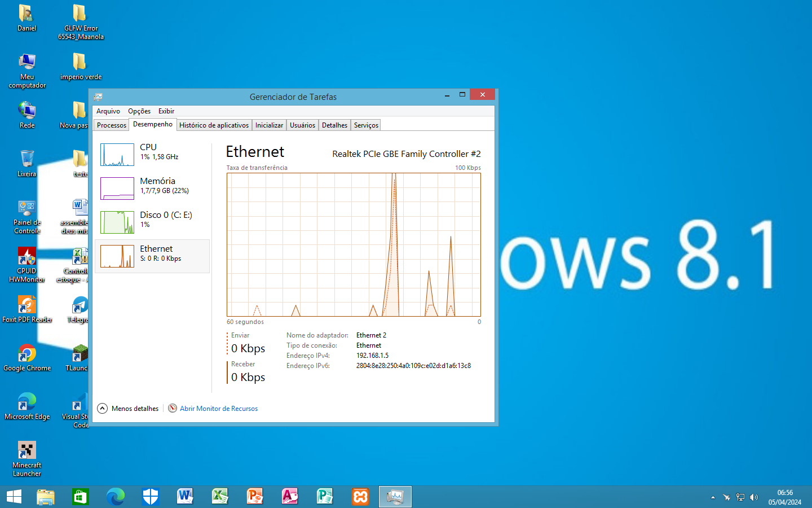Click the IPv4 address 192.168.1.5
The height and width of the screenshot is (508, 812).
tap(372, 356)
